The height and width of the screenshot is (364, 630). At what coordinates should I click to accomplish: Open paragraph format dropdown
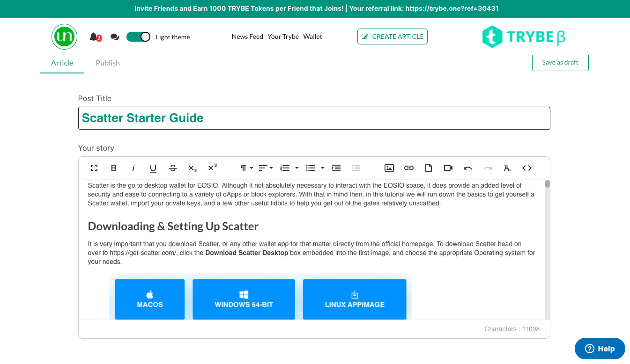(x=246, y=168)
